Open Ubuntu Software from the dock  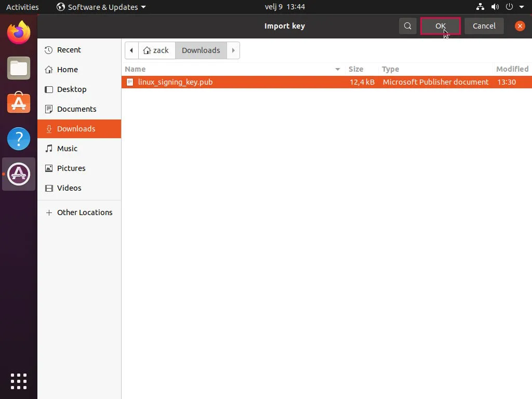(19, 103)
